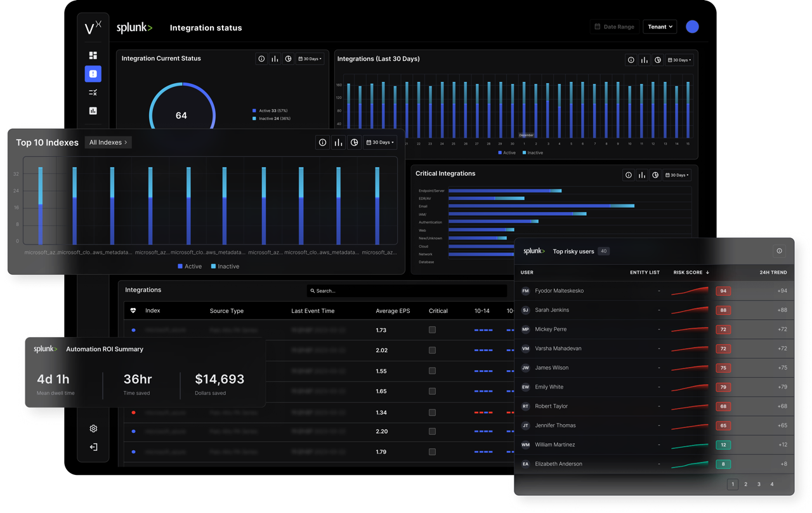Select pie chart icon in Integrations Last 30 Days

click(x=658, y=60)
